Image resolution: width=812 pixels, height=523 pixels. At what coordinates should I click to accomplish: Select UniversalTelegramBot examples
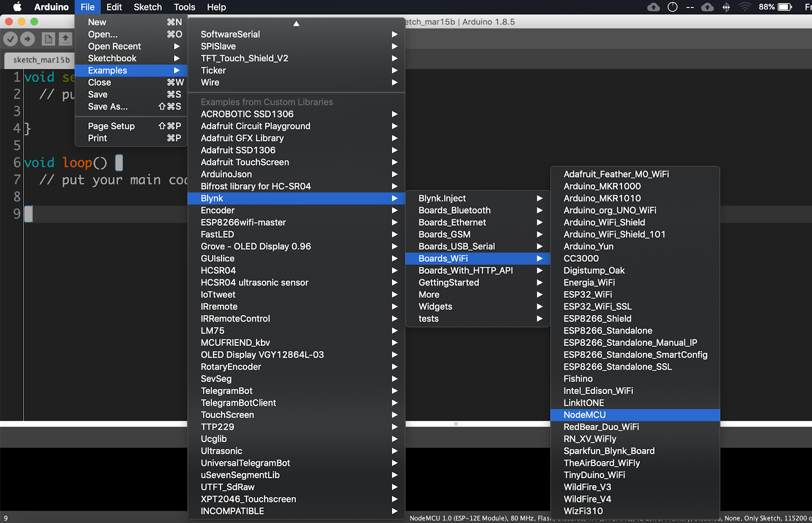[x=296, y=463]
